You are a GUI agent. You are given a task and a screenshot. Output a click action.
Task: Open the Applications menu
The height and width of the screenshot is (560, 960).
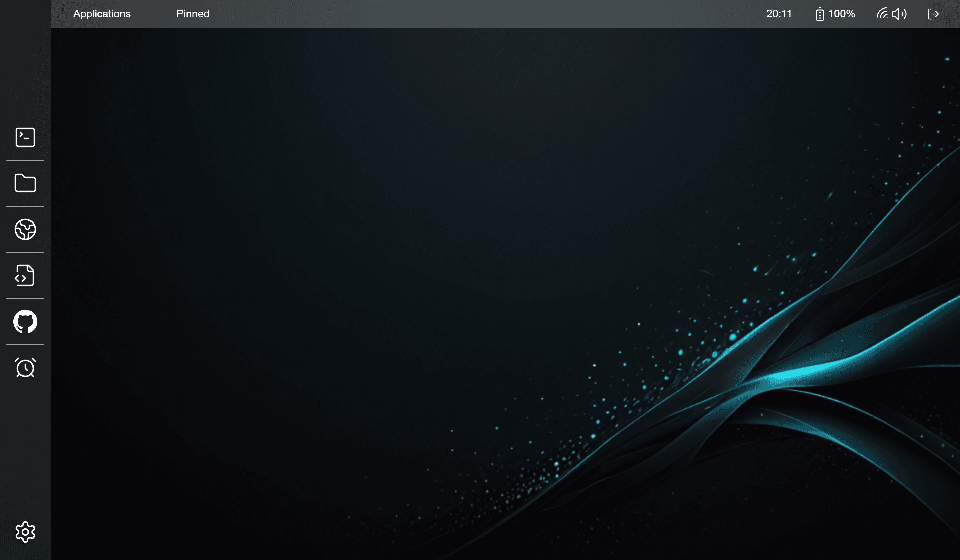pyautogui.click(x=102, y=14)
